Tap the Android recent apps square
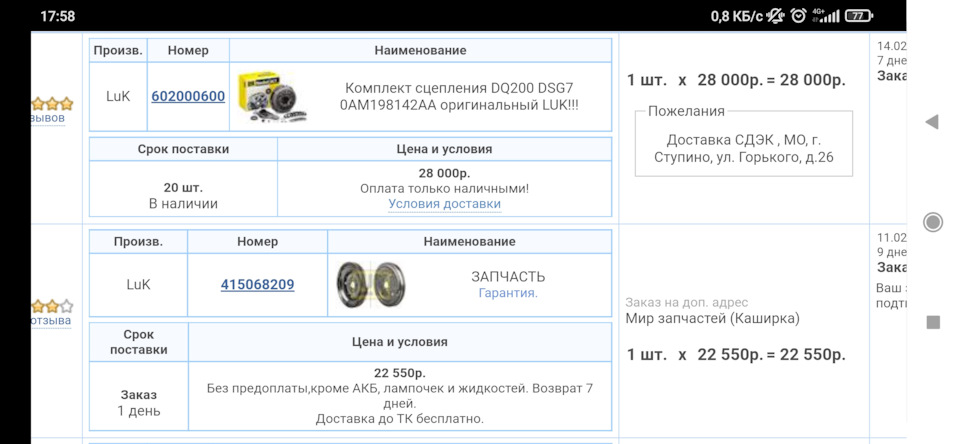 tap(932, 322)
